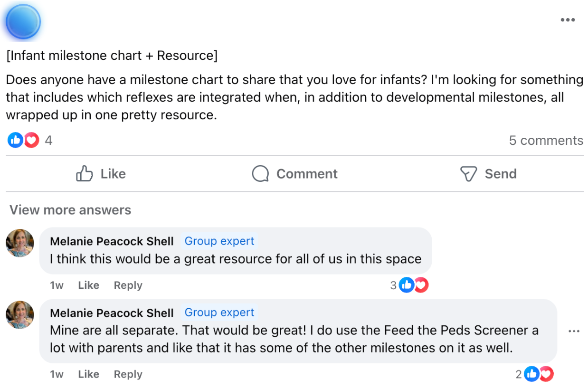Click Group expert badge on first comment
This screenshot has height=389, width=588.
[219, 241]
